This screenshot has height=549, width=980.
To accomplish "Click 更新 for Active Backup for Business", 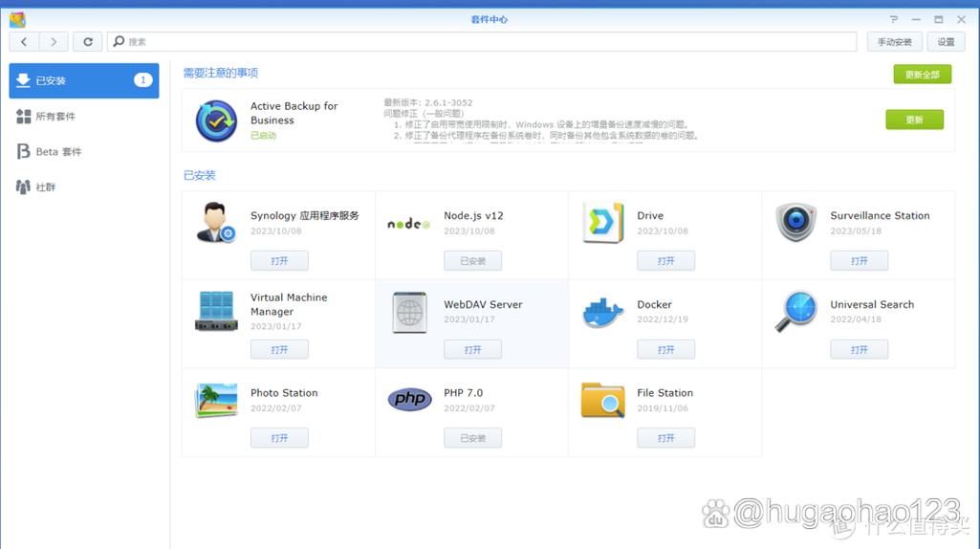I will (x=914, y=120).
